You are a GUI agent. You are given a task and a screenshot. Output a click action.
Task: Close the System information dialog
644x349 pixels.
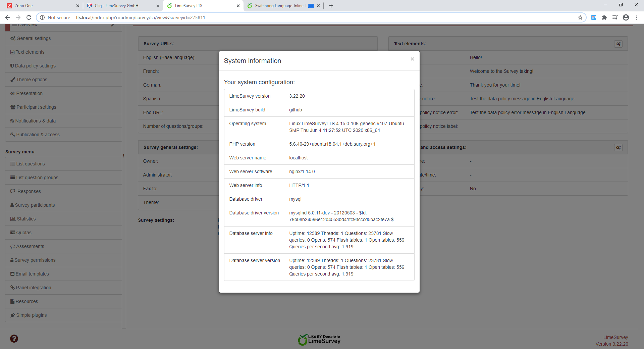(x=412, y=59)
